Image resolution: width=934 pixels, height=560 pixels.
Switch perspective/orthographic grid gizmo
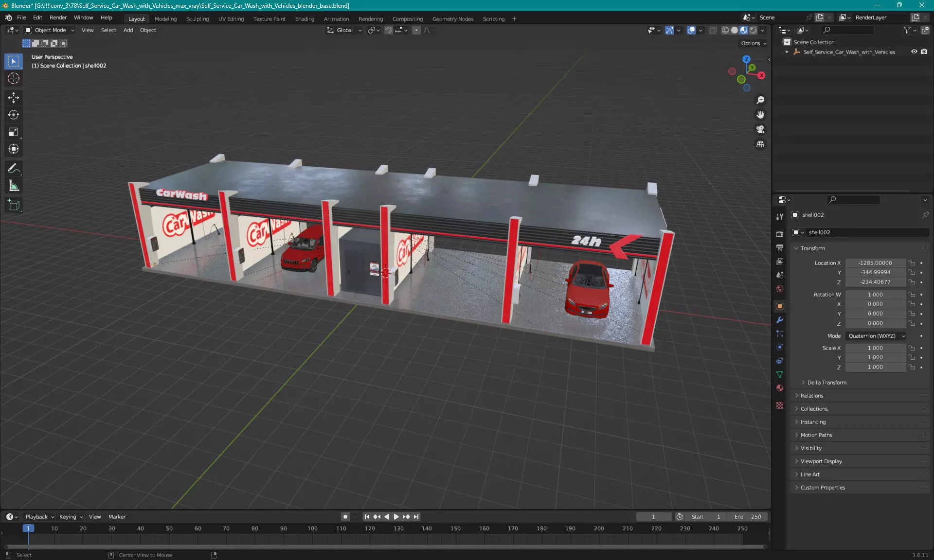point(760,144)
